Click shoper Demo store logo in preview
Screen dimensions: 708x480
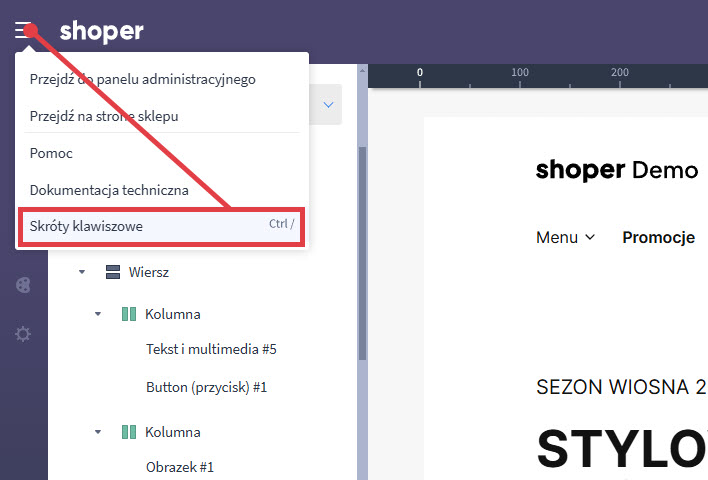point(617,170)
